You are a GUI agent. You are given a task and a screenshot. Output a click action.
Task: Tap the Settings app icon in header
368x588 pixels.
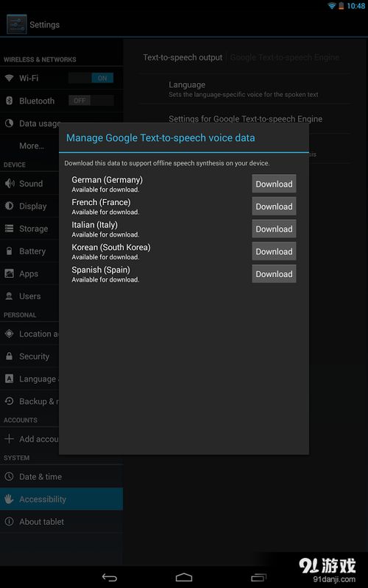point(16,24)
